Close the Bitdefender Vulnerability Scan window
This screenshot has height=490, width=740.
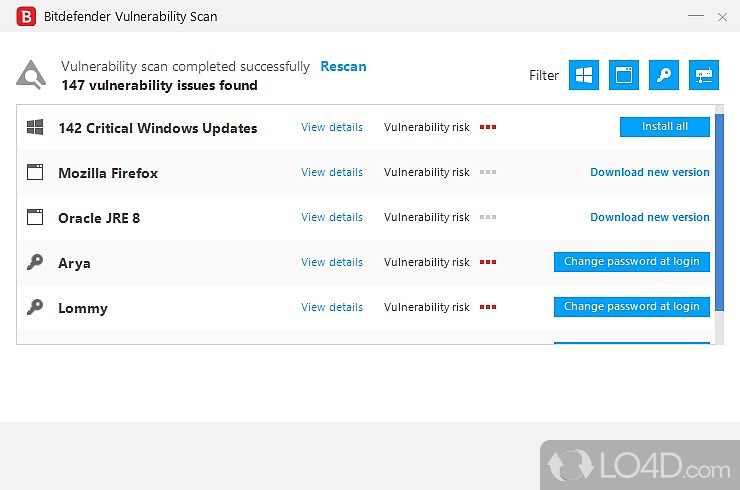coord(722,17)
